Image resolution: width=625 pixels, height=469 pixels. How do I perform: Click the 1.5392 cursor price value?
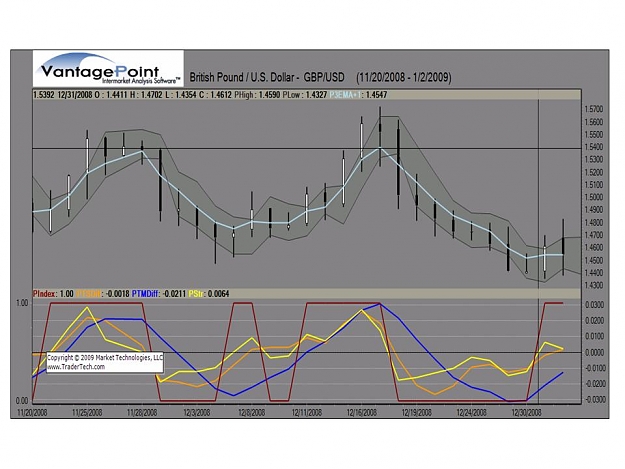44,95
